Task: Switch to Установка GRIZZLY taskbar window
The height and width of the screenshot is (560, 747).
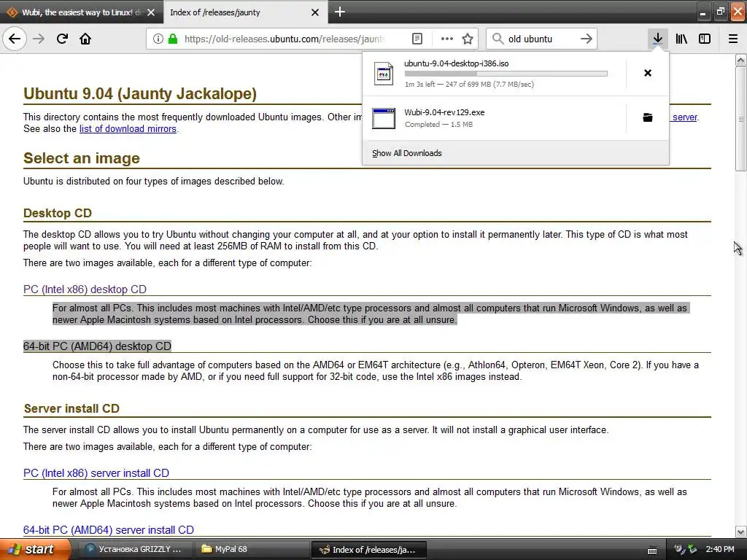Action: [135, 549]
